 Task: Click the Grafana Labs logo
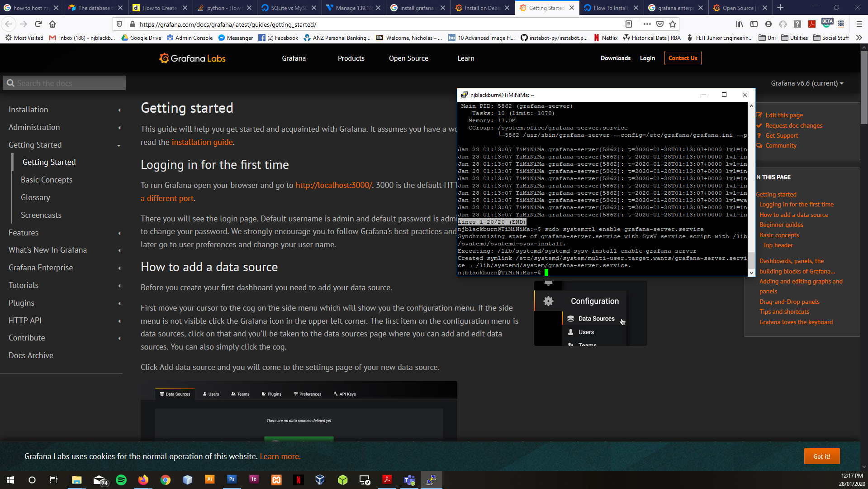point(192,58)
